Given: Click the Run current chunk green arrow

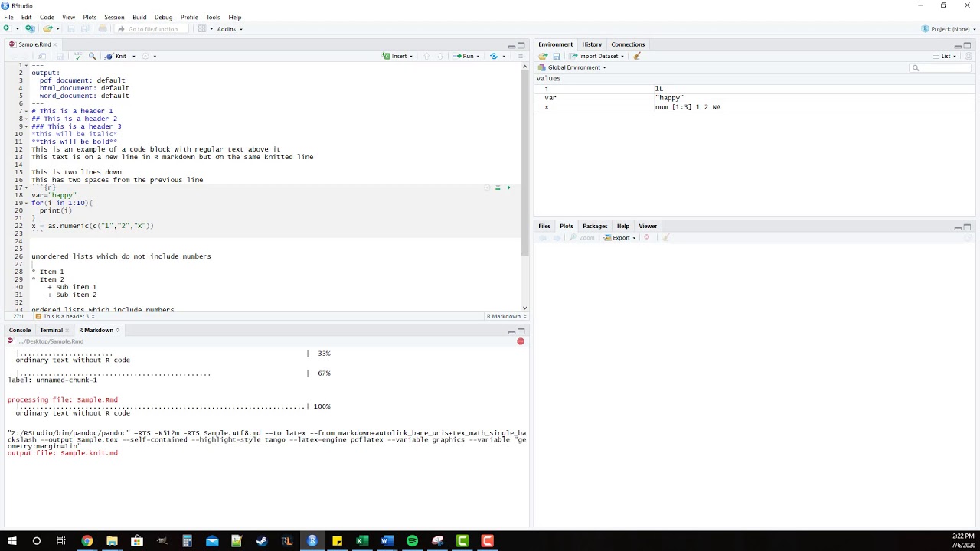Looking at the screenshot, I should [x=508, y=187].
